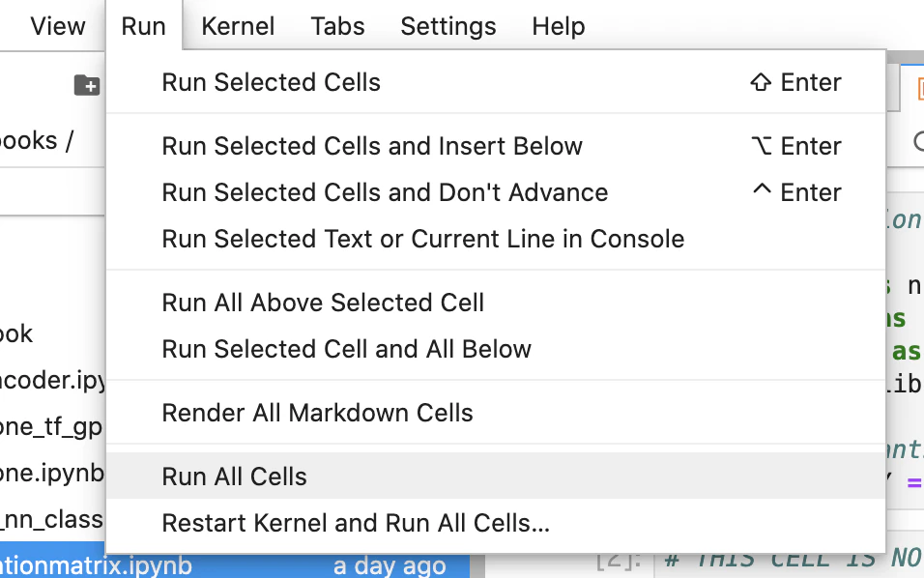Select Run Selected Cells and Insert Below
Viewport: 924px width, 578px height.
pyautogui.click(x=496, y=146)
